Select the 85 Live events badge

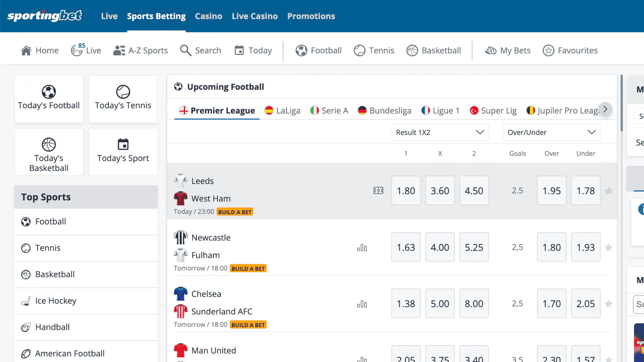(x=86, y=50)
